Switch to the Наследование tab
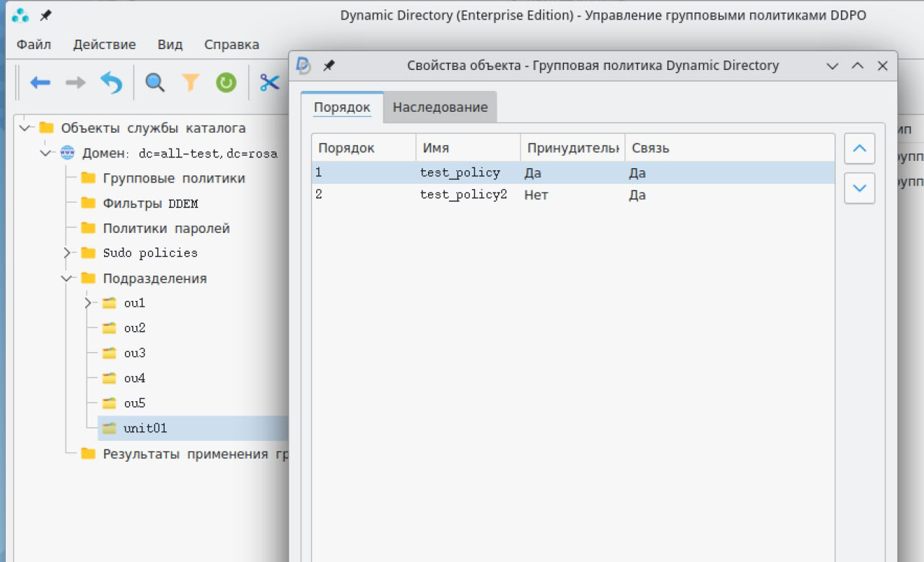This screenshot has height=562, width=924. pyautogui.click(x=440, y=107)
